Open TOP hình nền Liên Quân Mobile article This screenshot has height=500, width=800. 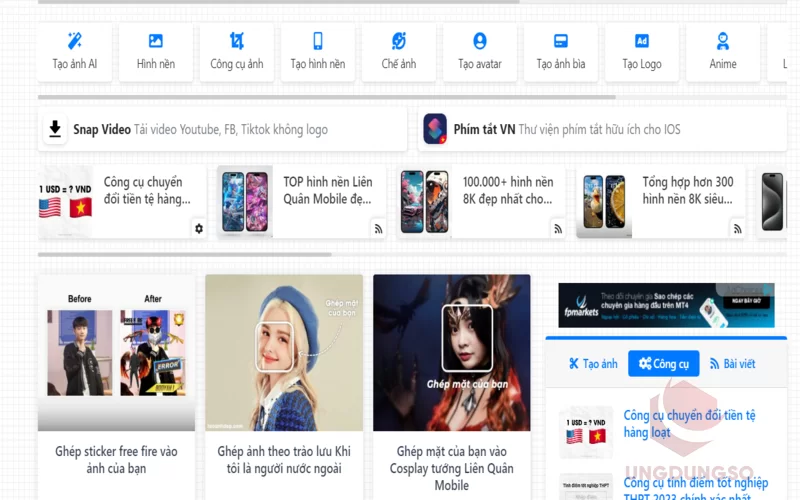328,190
